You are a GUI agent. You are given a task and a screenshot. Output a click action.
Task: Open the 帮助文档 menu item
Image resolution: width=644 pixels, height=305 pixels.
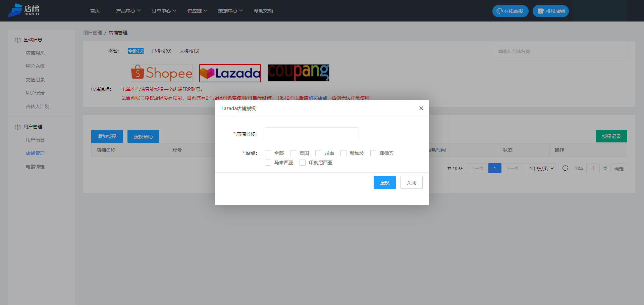pyautogui.click(x=263, y=10)
